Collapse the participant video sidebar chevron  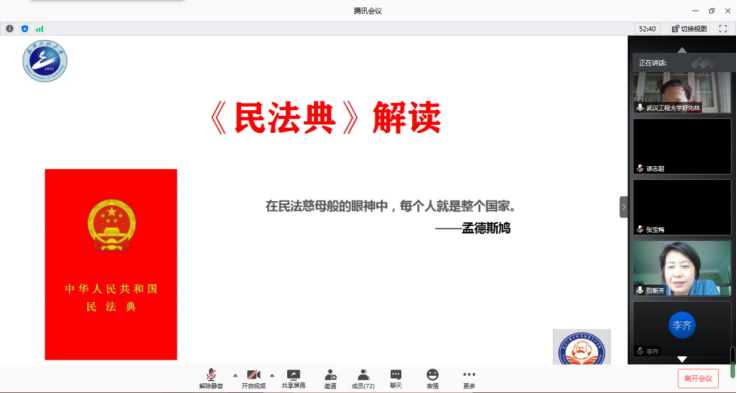[x=624, y=207]
